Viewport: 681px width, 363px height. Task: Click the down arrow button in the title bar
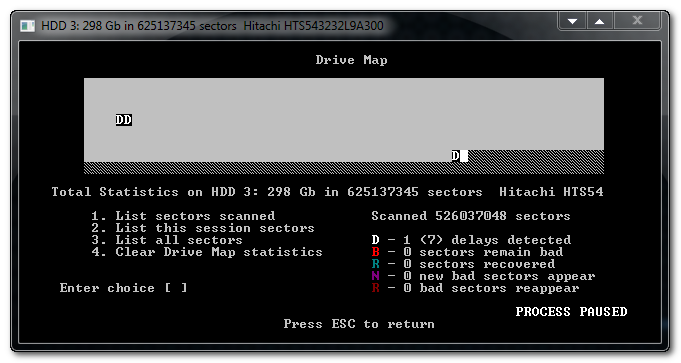pos(572,21)
